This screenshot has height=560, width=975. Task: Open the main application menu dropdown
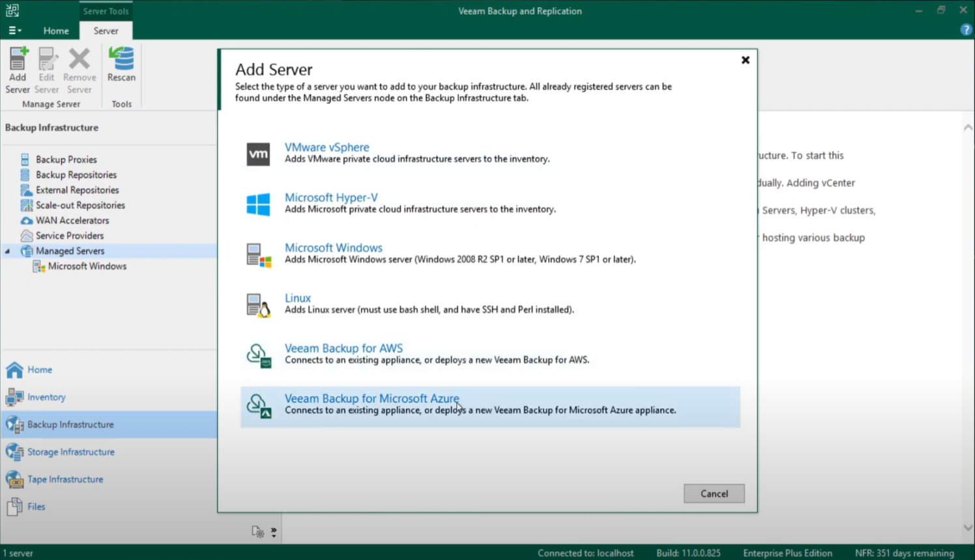(14, 30)
